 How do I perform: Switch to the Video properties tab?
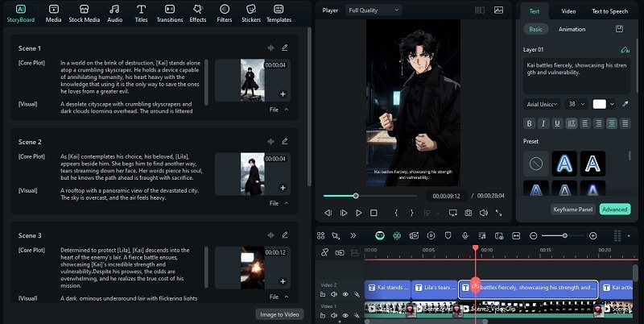(568, 11)
